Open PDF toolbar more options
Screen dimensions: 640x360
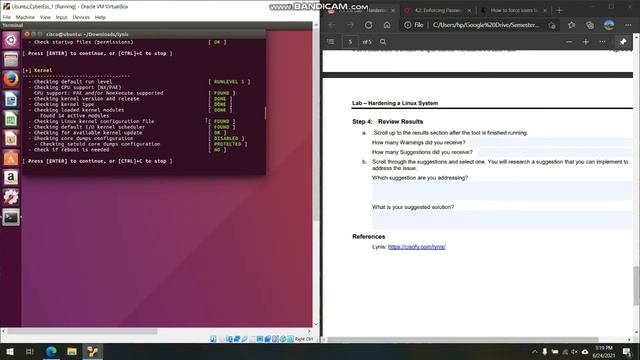point(602,42)
